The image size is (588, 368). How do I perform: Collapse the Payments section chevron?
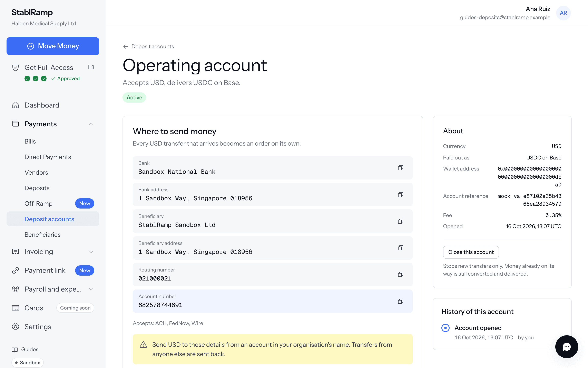91,124
